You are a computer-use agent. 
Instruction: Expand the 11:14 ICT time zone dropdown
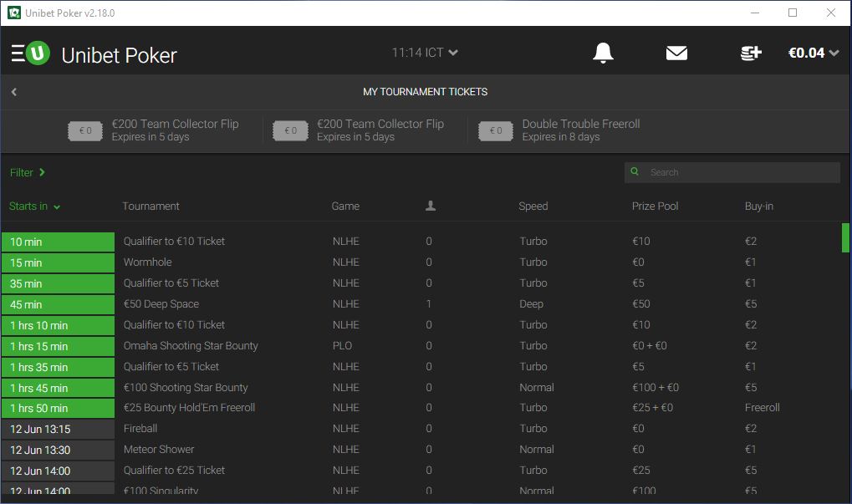425,53
